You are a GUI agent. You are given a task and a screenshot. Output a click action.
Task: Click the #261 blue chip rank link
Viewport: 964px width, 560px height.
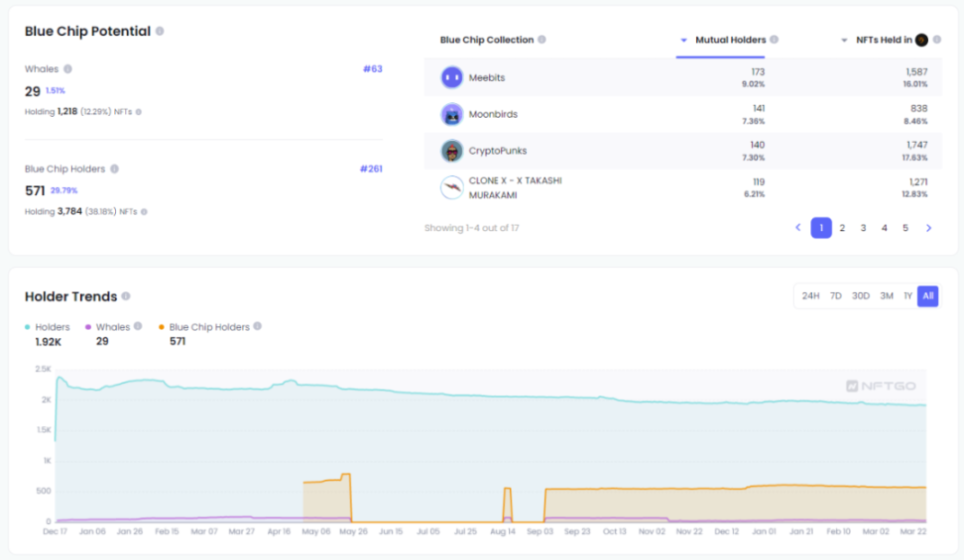371,168
